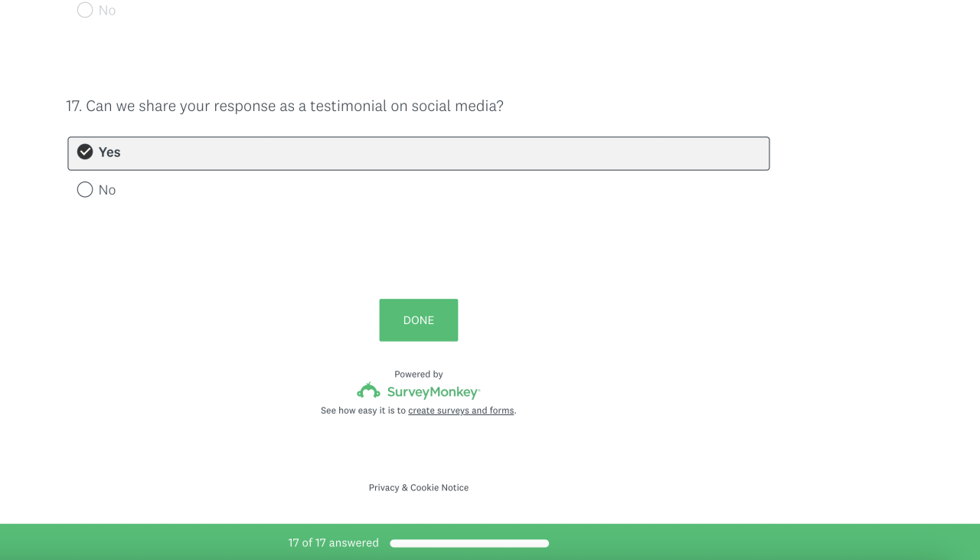
Task: Select the Yes option for question 17
Action: 418,153
